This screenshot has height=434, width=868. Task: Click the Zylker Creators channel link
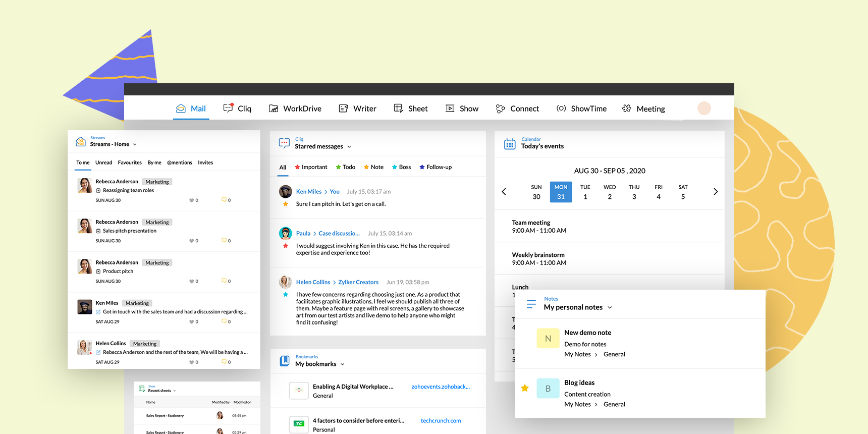(358, 282)
